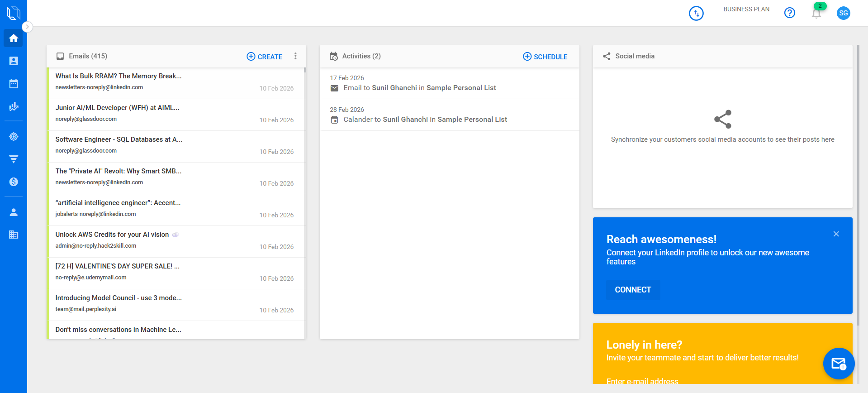The width and height of the screenshot is (868, 393).
Task: Click the notifications bell icon
Action: tap(816, 13)
